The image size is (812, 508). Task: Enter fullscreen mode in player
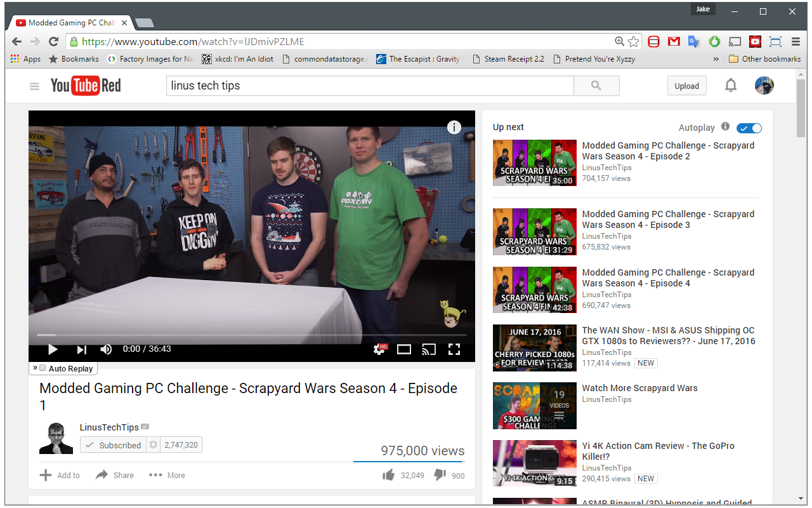point(454,349)
